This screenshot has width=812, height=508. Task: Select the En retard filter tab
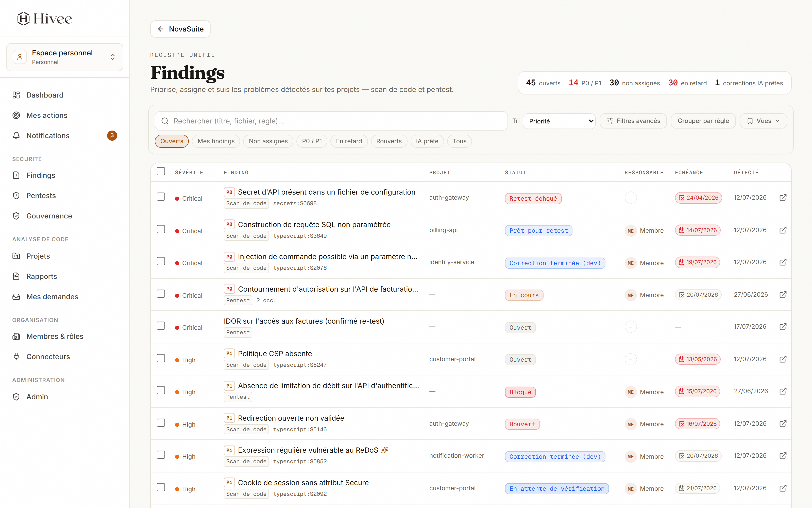pyautogui.click(x=349, y=141)
